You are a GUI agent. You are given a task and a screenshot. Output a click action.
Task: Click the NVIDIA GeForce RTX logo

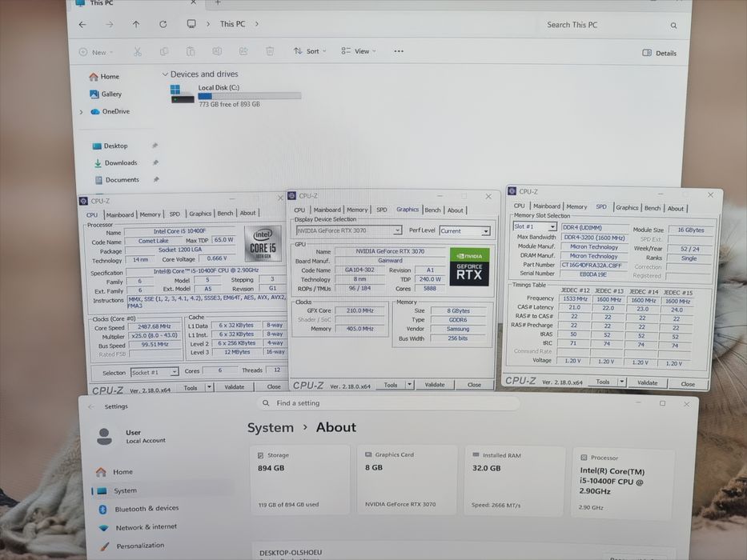tap(469, 267)
